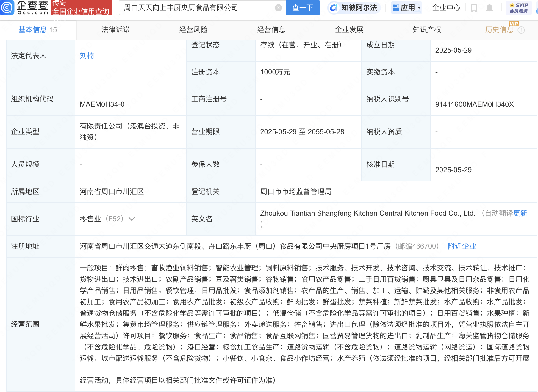Click organization code MAEM0H34-0
Screen dimensions: 538x392
102,104
